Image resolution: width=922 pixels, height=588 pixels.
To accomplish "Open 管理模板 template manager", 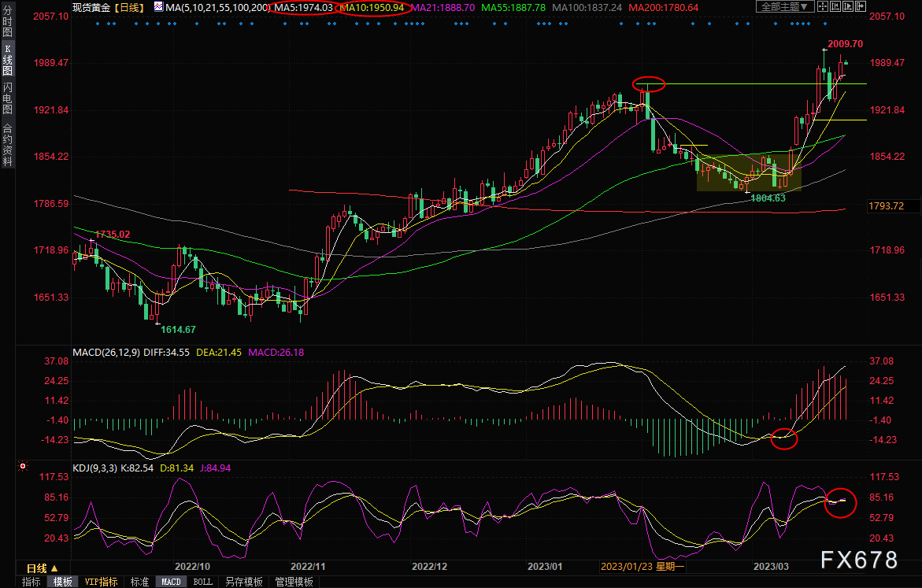I will 294,582.
